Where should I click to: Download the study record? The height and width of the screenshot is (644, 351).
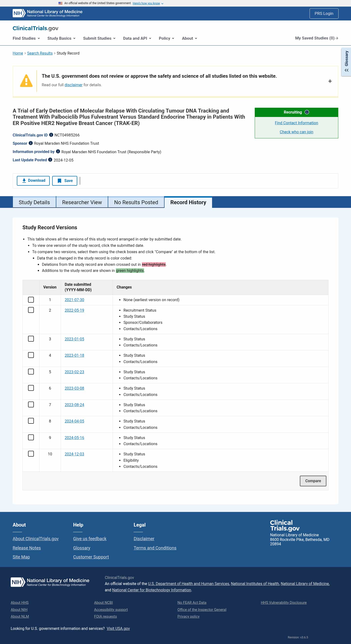click(33, 181)
